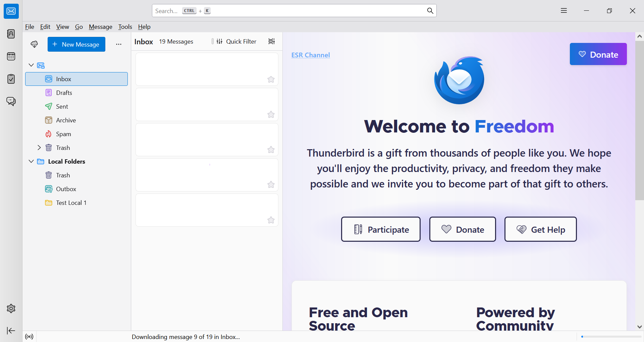This screenshot has width=644, height=342.
Task: Open the Address Book space
Action: pyautogui.click(x=11, y=34)
